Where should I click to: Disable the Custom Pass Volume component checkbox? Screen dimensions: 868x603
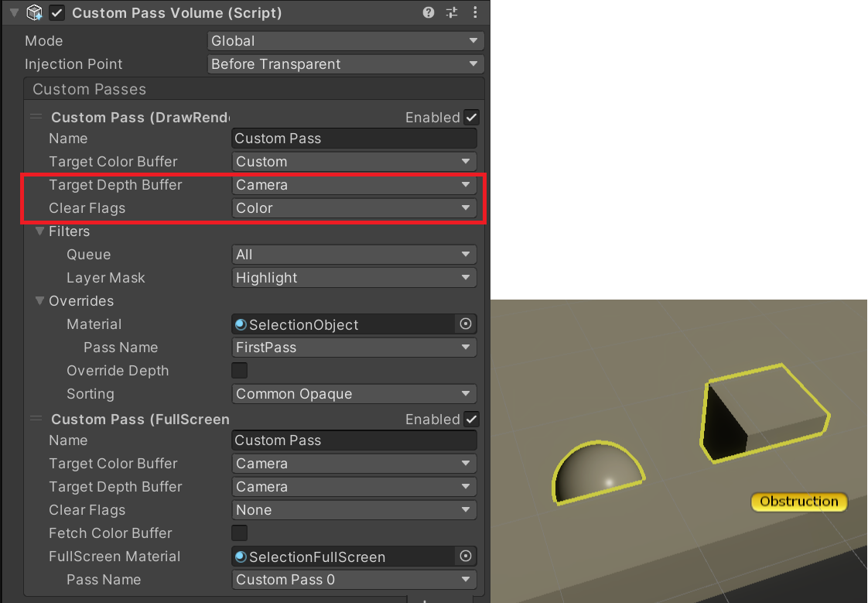(x=56, y=12)
